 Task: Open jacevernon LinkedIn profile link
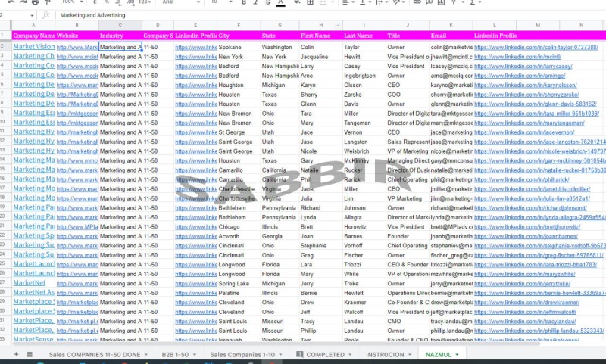(524, 132)
